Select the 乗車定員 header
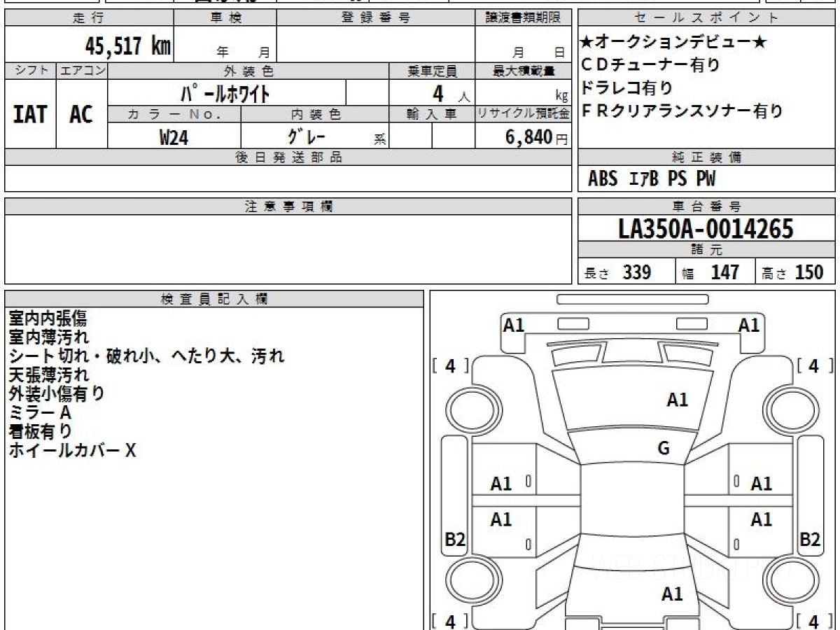Screen dimensions: 840x630 (432, 71)
